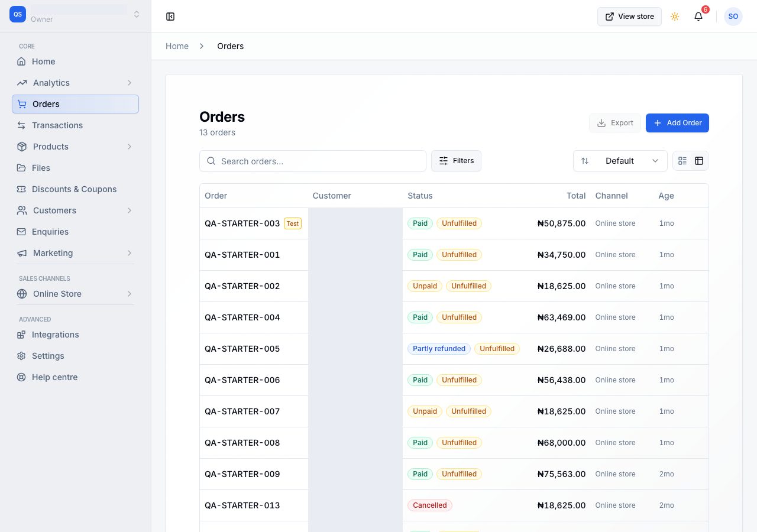Screen dimensions: 757x532
Task: Open the store switcher chevrons
Action: 137,14
